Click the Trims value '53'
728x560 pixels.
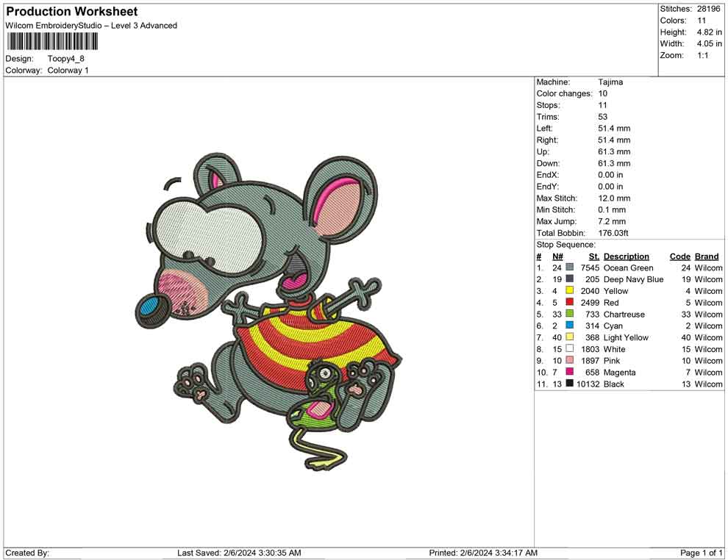click(603, 117)
